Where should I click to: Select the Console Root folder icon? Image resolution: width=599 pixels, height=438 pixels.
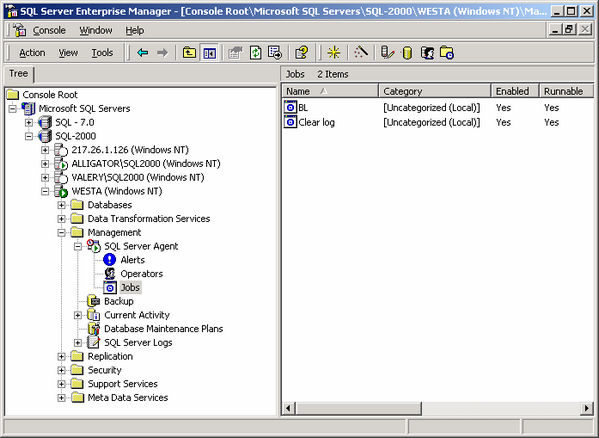tap(13, 94)
